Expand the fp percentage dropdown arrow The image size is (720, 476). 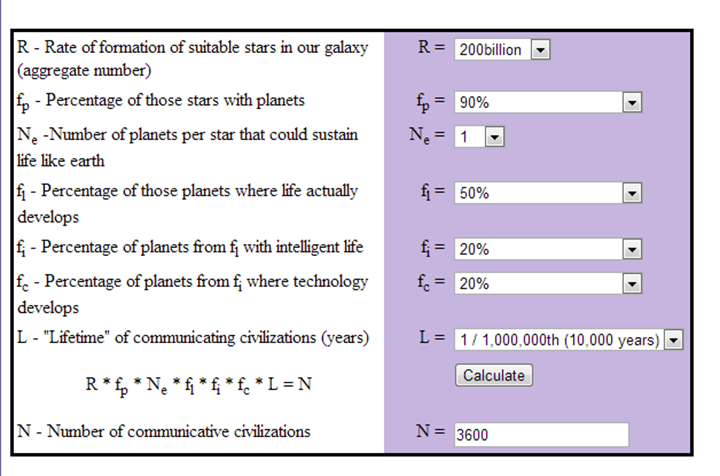coord(632,102)
